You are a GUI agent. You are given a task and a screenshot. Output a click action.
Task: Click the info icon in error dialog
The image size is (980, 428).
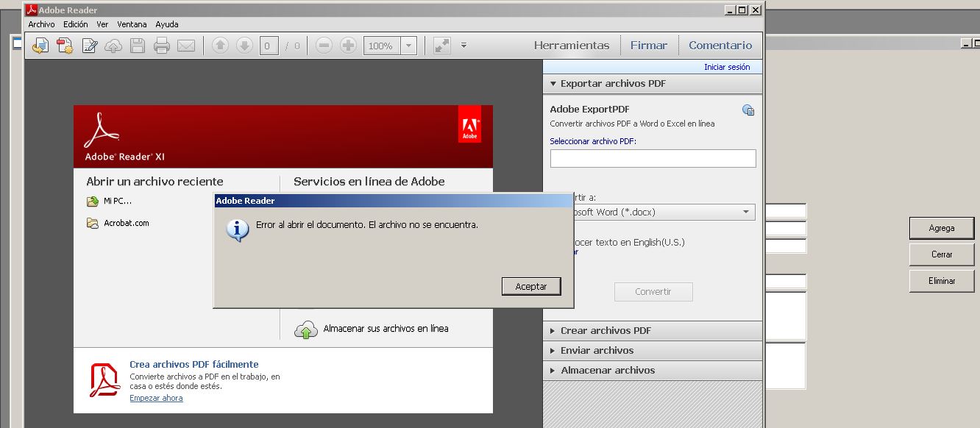[236, 231]
